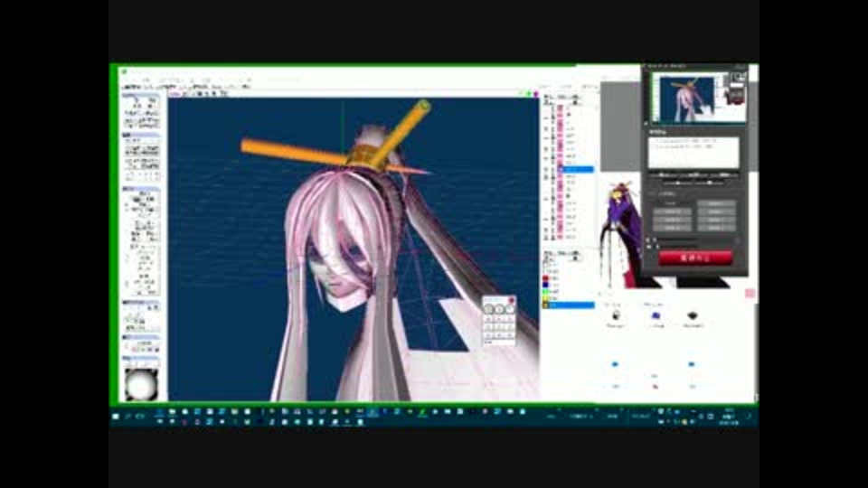Open the Windows Start menu
The width and height of the screenshot is (868, 488).
tap(116, 416)
